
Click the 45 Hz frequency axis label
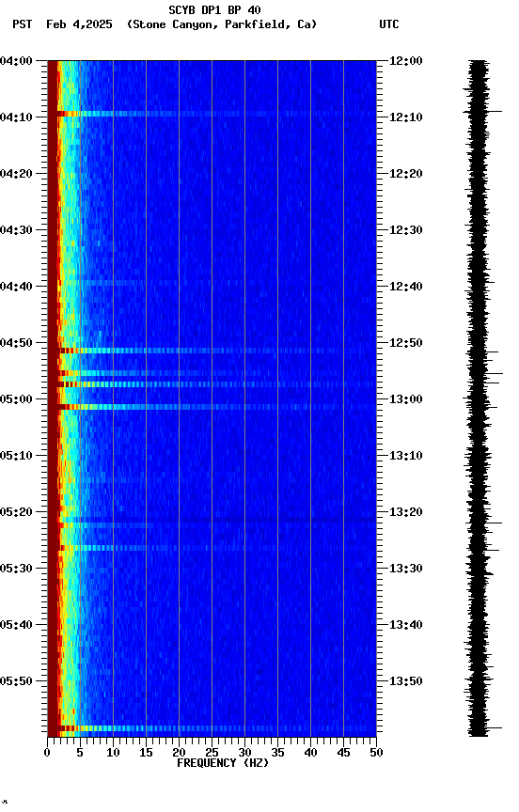[x=343, y=753]
